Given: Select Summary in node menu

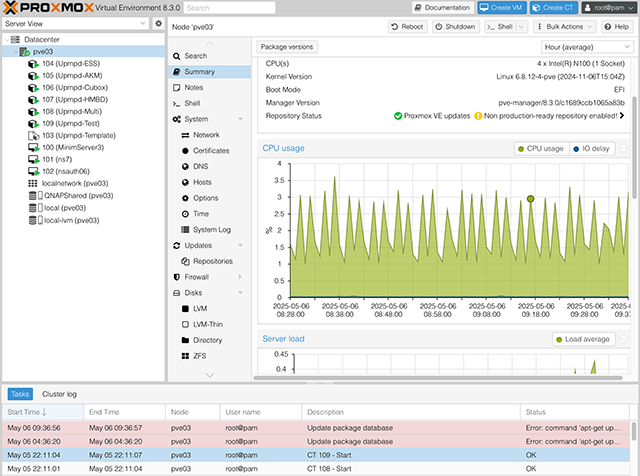Looking at the screenshot, I should (x=209, y=72).
